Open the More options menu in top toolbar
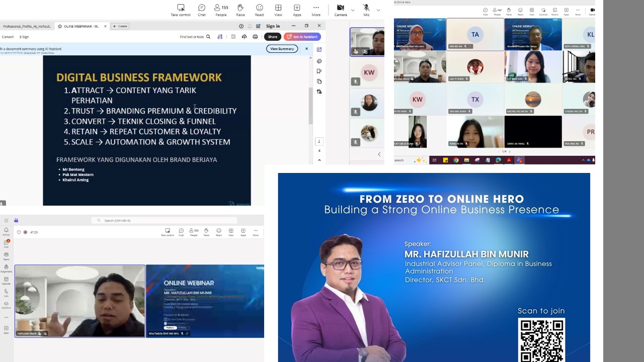This screenshot has width=644, height=362. (316, 10)
